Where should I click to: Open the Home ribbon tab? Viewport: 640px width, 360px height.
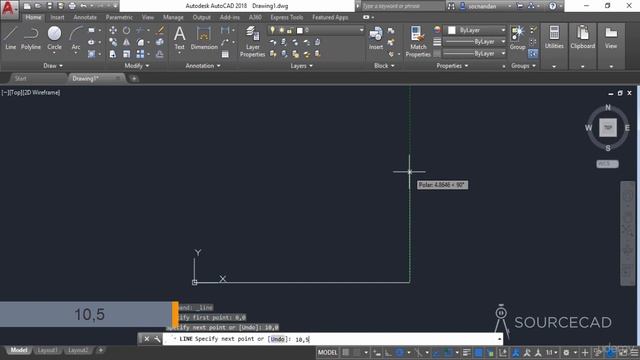point(33,17)
